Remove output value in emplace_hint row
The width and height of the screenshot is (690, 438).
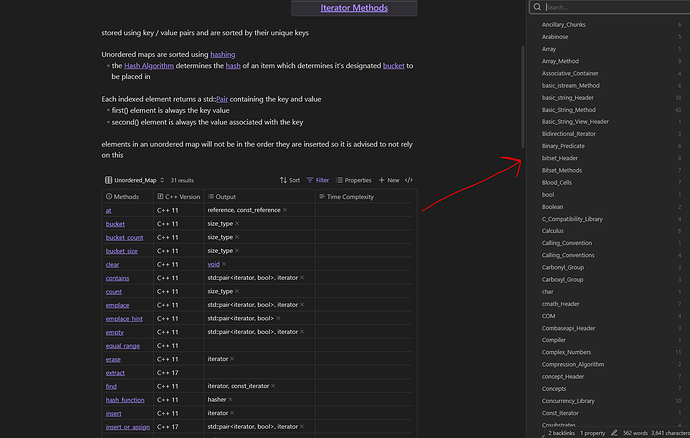pos(279,318)
